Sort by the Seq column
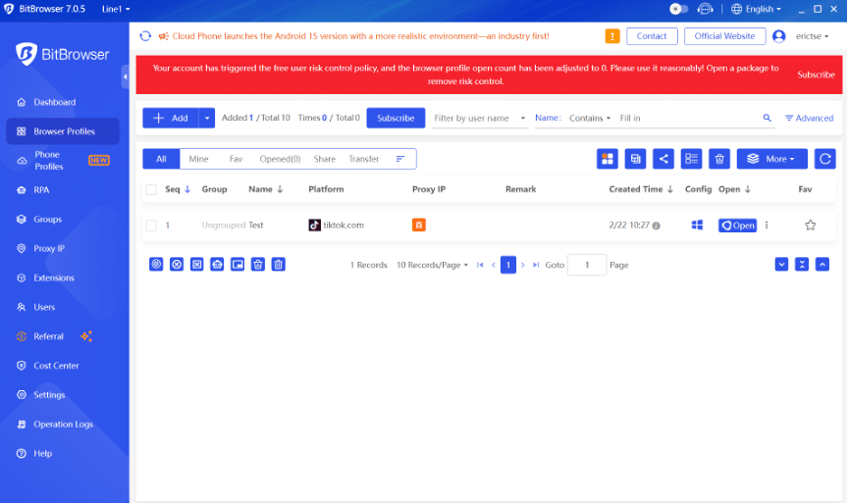Screen dimensions: 848x504 [x=178, y=189]
